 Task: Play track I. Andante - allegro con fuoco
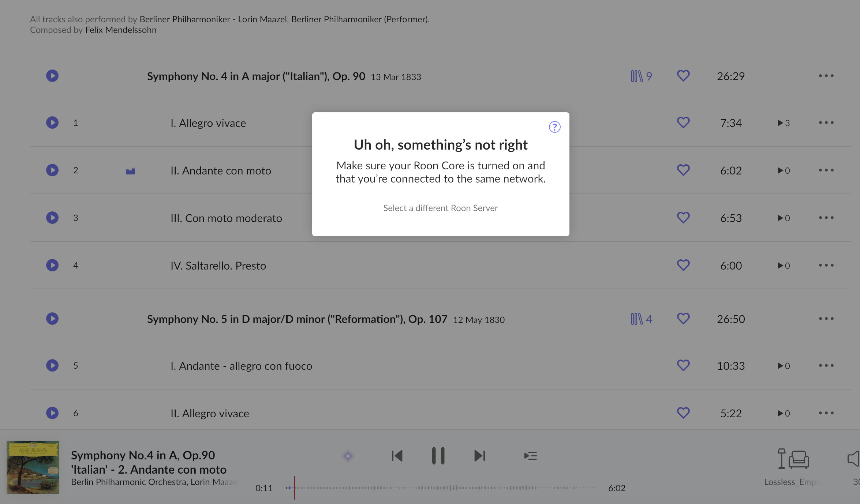pos(52,365)
